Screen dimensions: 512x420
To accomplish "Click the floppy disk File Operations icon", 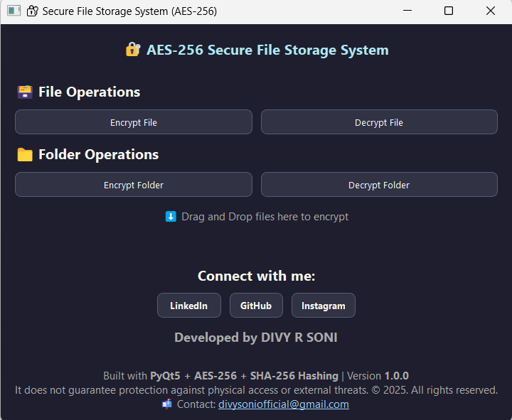I will pos(25,92).
